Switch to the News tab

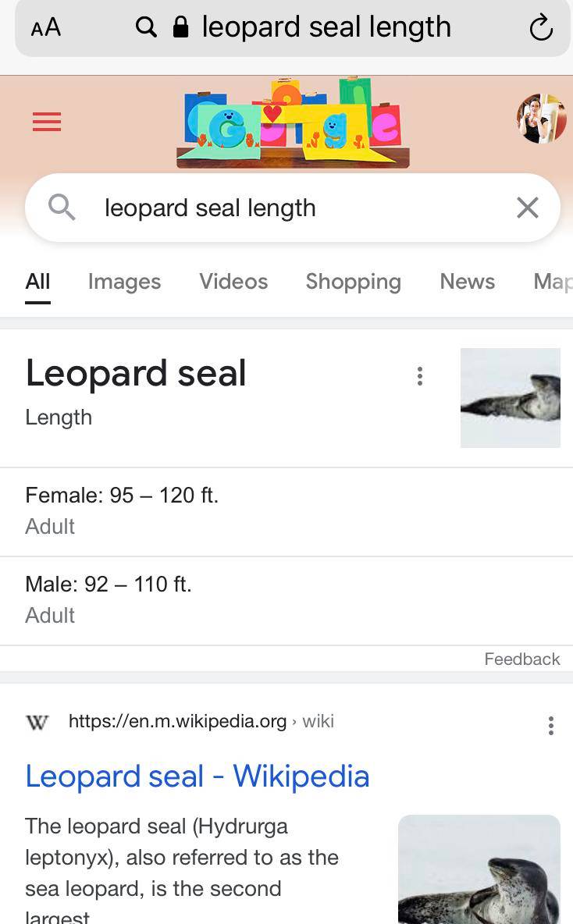click(467, 282)
